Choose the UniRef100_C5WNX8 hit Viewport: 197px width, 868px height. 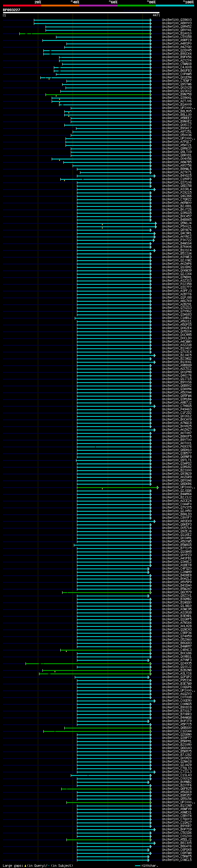coord(176,64)
